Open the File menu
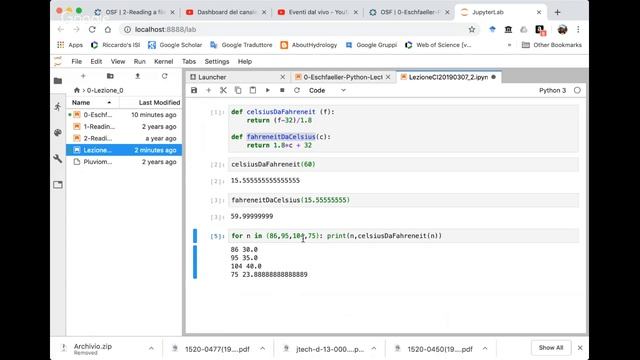 coord(76,61)
